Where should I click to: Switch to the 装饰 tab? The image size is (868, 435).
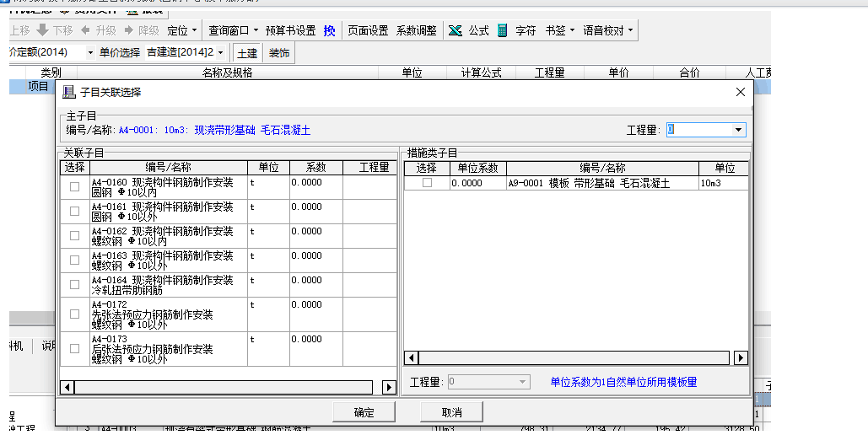279,53
